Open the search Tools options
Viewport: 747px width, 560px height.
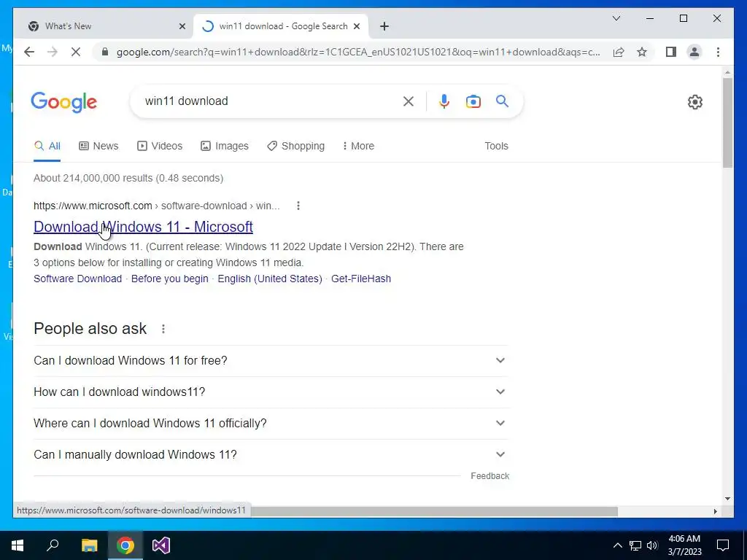click(496, 146)
